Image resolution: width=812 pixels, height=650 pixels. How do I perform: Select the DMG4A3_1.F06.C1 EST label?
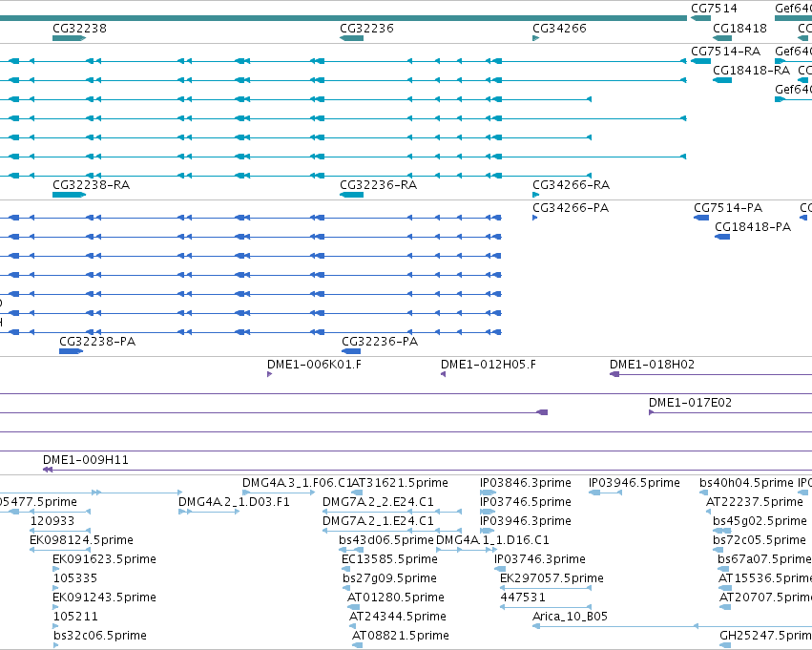(297, 483)
